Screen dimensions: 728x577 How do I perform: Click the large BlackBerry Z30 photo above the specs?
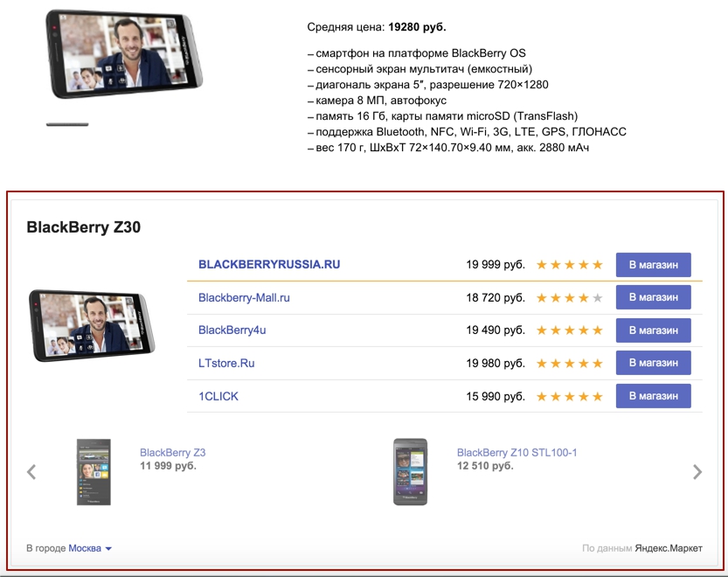click(124, 54)
